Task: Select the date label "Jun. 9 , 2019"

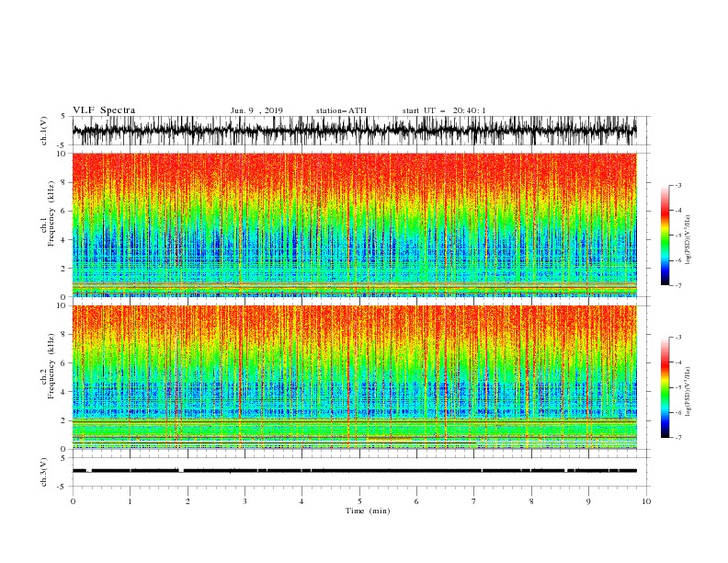Action: tap(256, 110)
